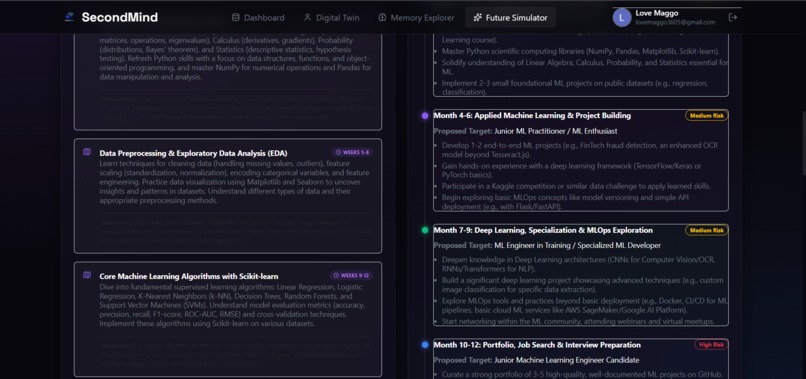
Task: Select the purple timeline dot for Month 4-6
Action: pos(425,116)
